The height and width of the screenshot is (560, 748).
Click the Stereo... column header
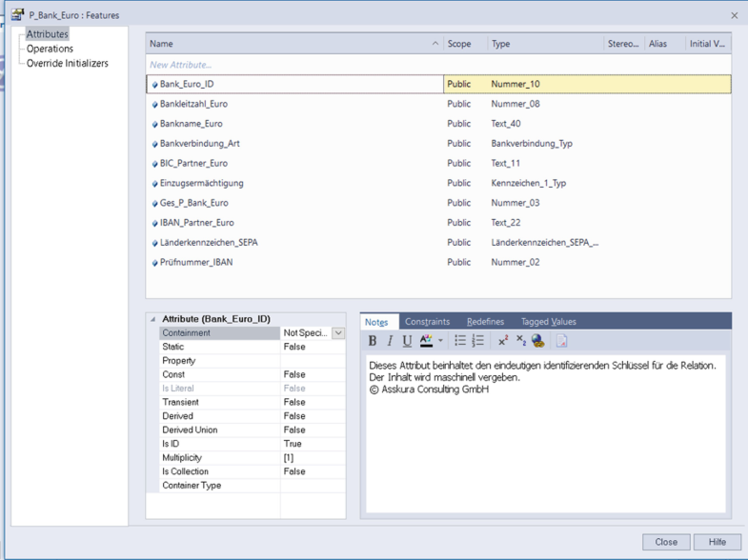click(624, 44)
